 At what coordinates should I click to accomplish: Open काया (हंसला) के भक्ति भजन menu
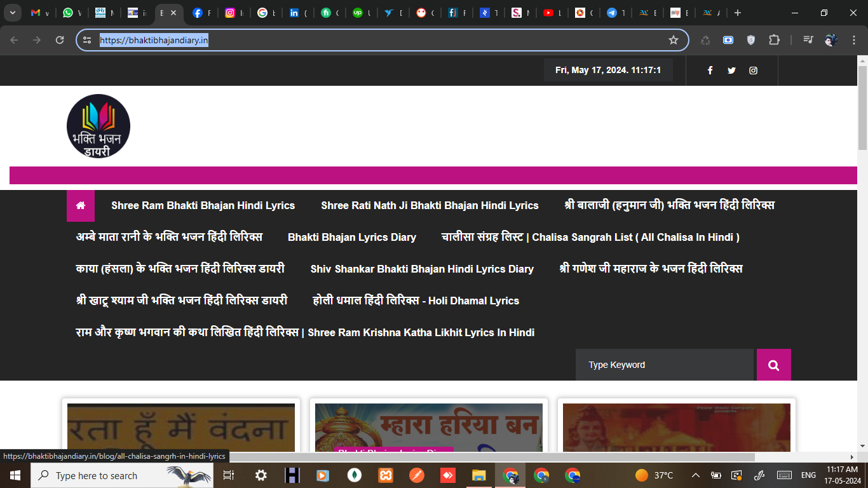[x=180, y=269]
